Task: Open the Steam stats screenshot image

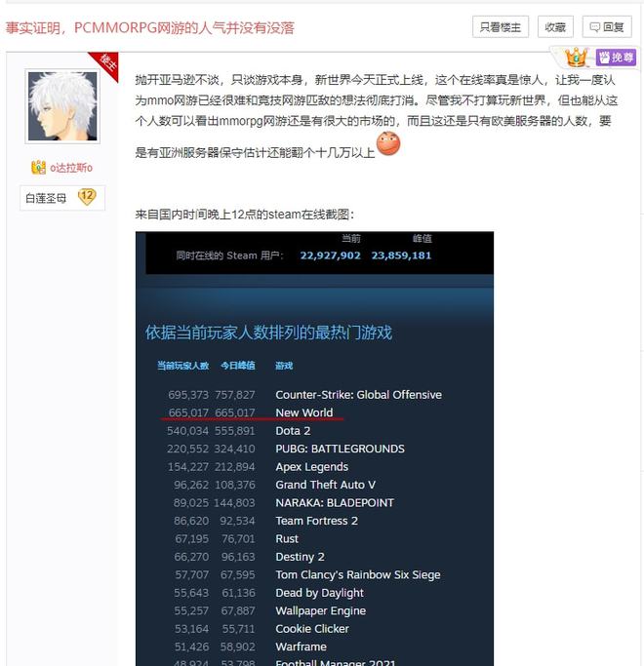Action: pos(314,449)
